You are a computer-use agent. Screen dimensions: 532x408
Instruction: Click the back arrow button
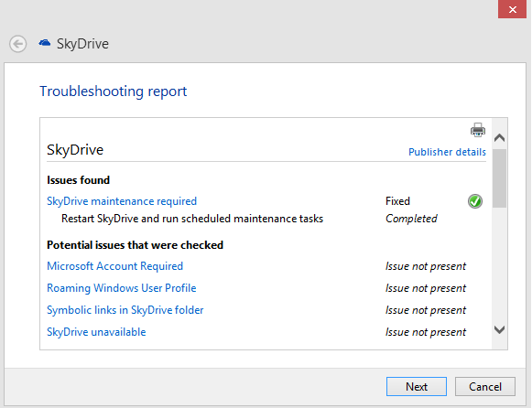[17, 44]
